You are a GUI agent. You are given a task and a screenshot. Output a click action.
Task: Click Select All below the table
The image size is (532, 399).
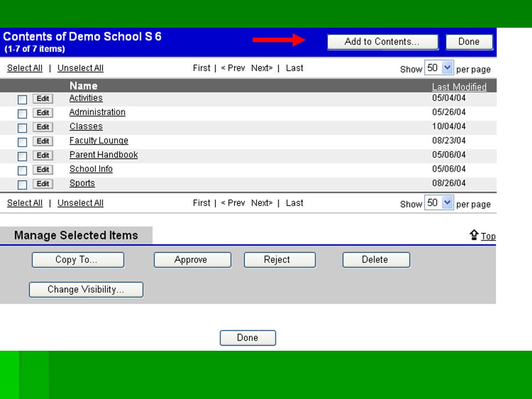25,203
